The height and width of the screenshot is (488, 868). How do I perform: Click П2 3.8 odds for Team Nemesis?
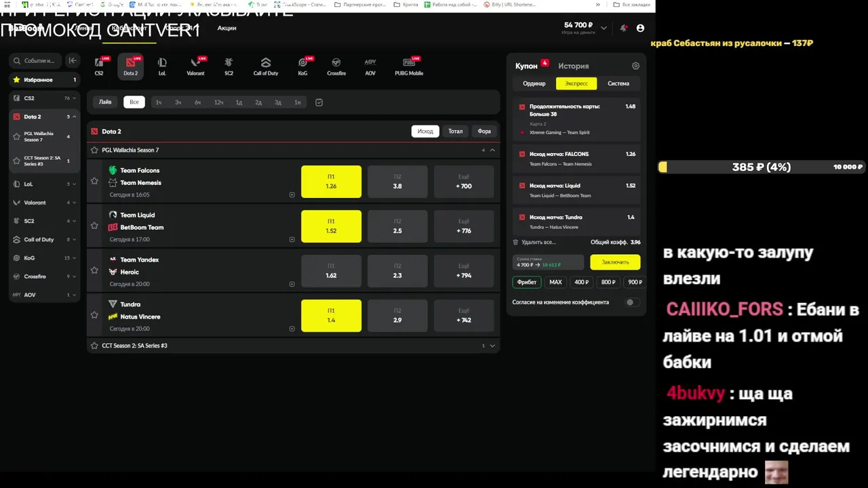coord(397,182)
